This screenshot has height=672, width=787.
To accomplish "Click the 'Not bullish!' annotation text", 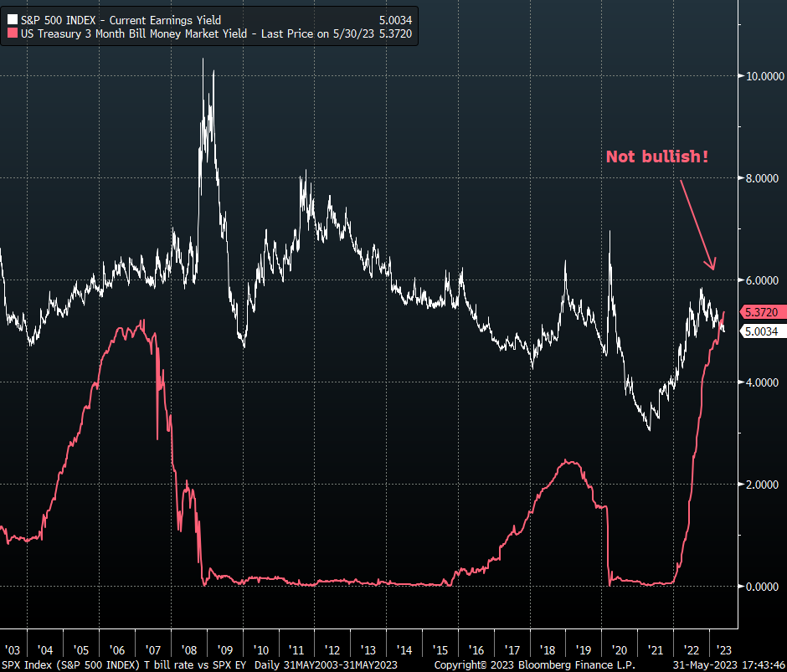I will tap(657, 156).
